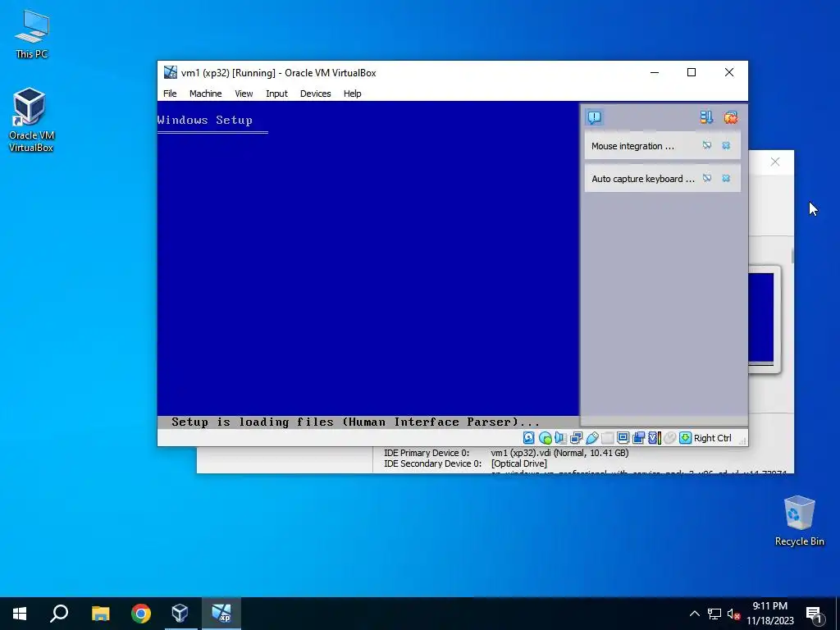Click the 'Windows Setup' heading in guest screen
This screenshot has height=630, width=840.
(x=204, y=120)
